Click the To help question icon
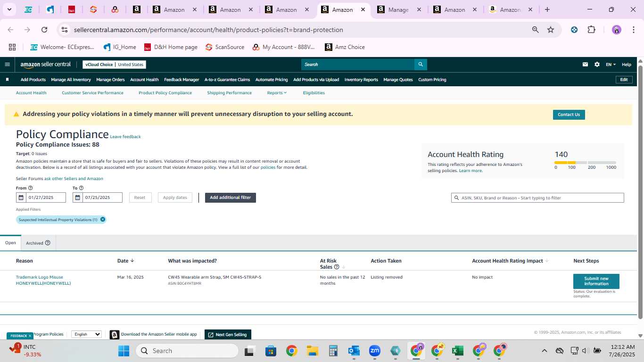This screenshot has height=362, width=644. (81, 188)
